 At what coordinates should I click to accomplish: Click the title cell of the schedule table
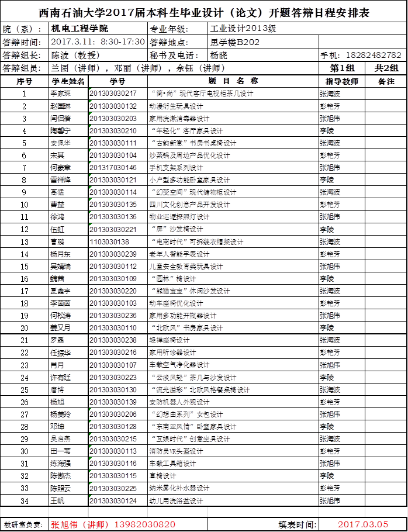203,13
